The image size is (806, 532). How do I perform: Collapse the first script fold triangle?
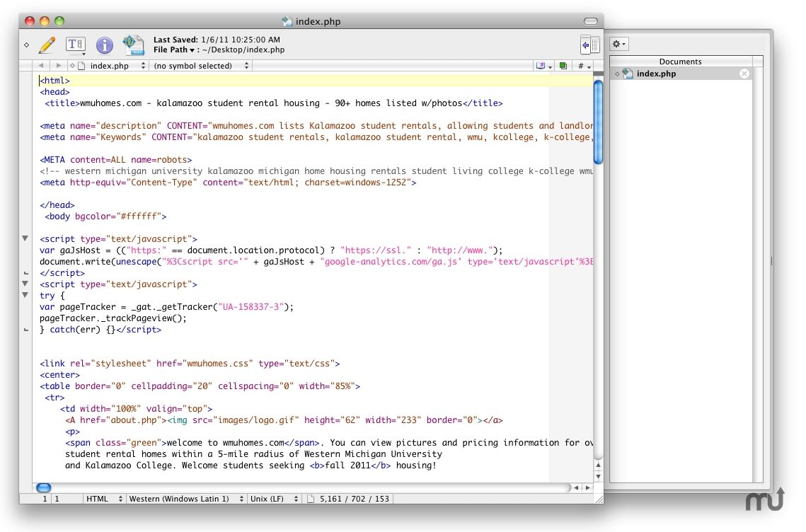[x=25, y=238]
